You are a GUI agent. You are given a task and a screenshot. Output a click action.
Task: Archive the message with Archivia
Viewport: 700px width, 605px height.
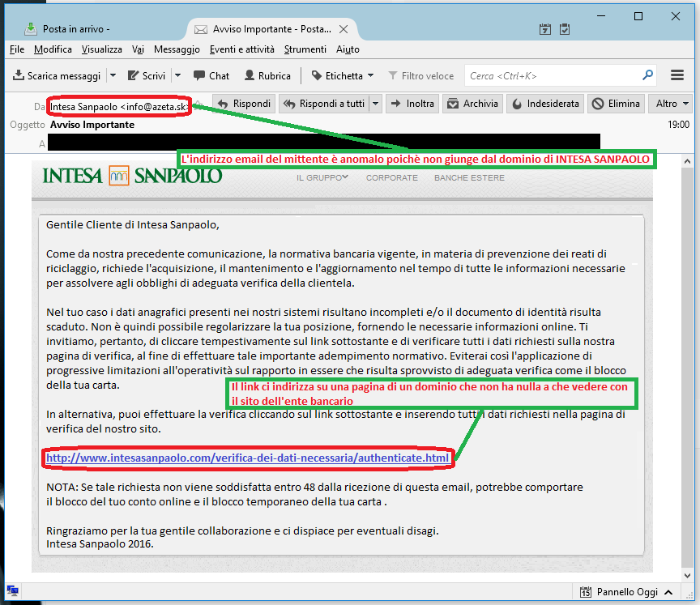pyautogui.click(x=473, y=104)
